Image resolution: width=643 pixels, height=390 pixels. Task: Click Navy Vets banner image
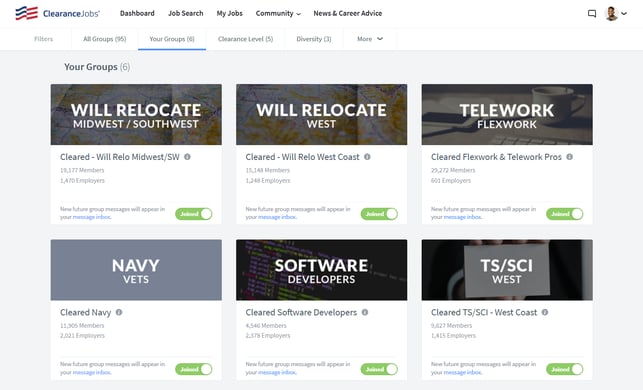click(136, 270)
